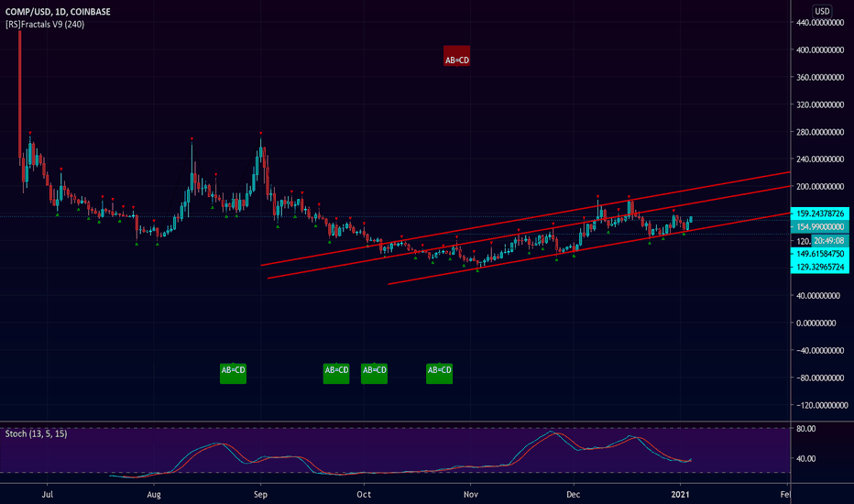The image size is (854, 504).
Task: Click the 320.00000000 price axis value
Action: [x=820, y=104]
